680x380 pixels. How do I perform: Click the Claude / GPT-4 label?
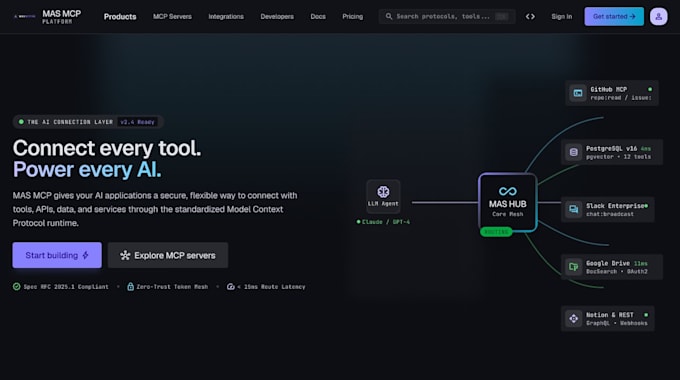(x=386, y=222)
